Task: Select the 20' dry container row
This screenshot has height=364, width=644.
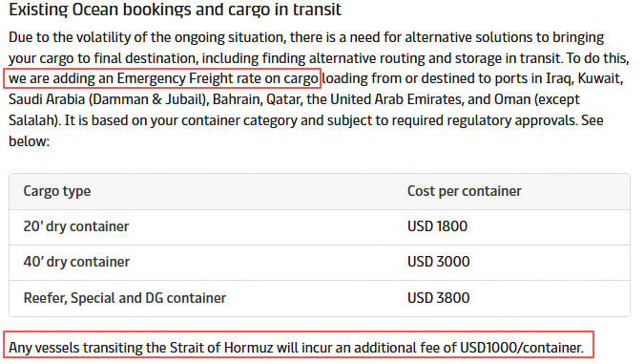Action: pyautogui.click(x=320, y=227)
